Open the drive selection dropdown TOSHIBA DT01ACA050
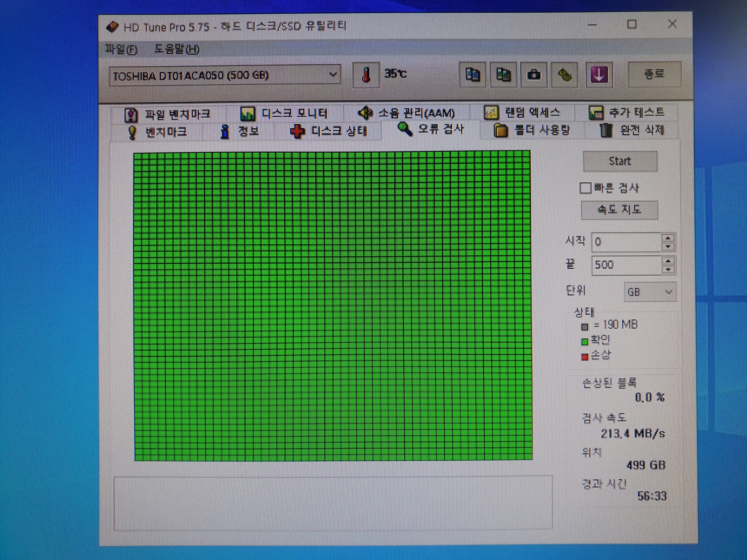The image size is (747, 560). [225, 75]
